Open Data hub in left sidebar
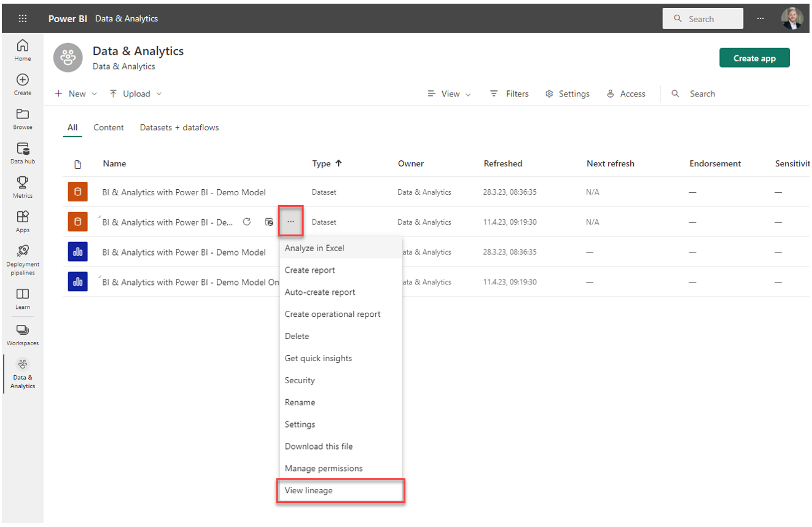812x527 pixels. pyautogui.click(x=22, y=153)
